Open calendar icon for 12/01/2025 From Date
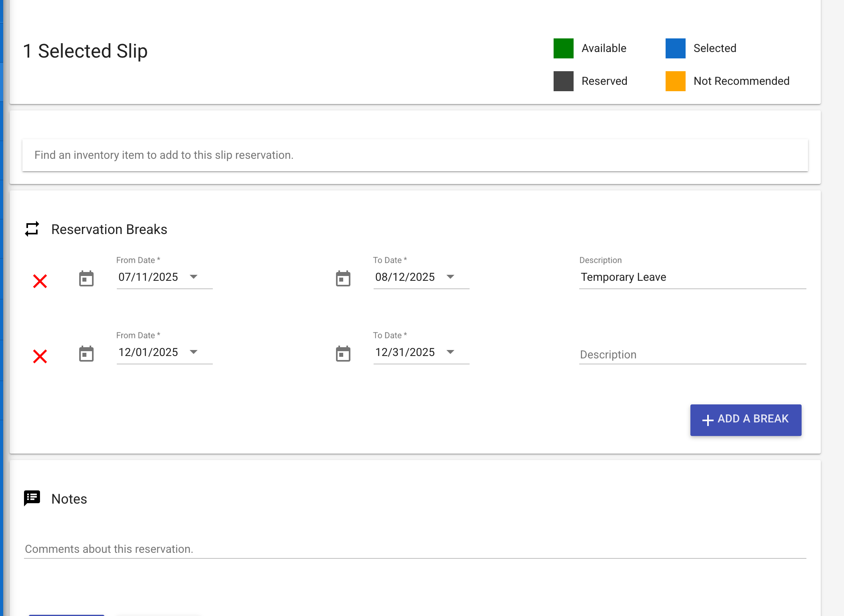 click(86, 354)
